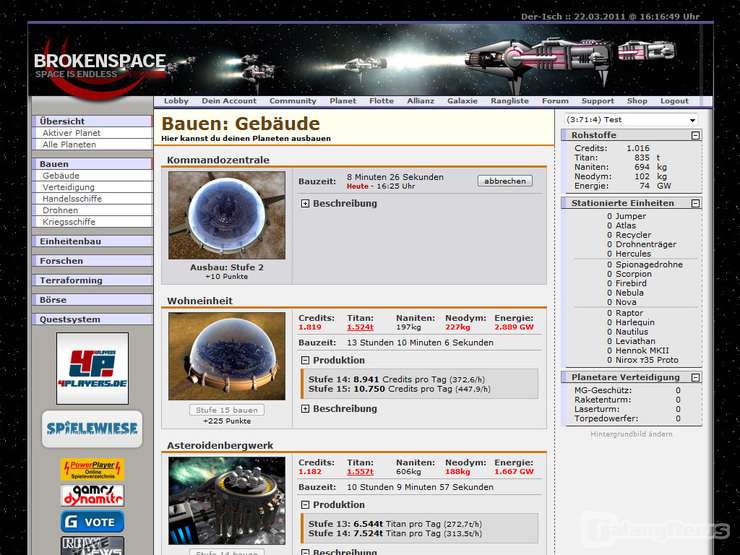740x555 pixels.
Task: Click the Wohneinheit dome image
Action: coord(227,356)
